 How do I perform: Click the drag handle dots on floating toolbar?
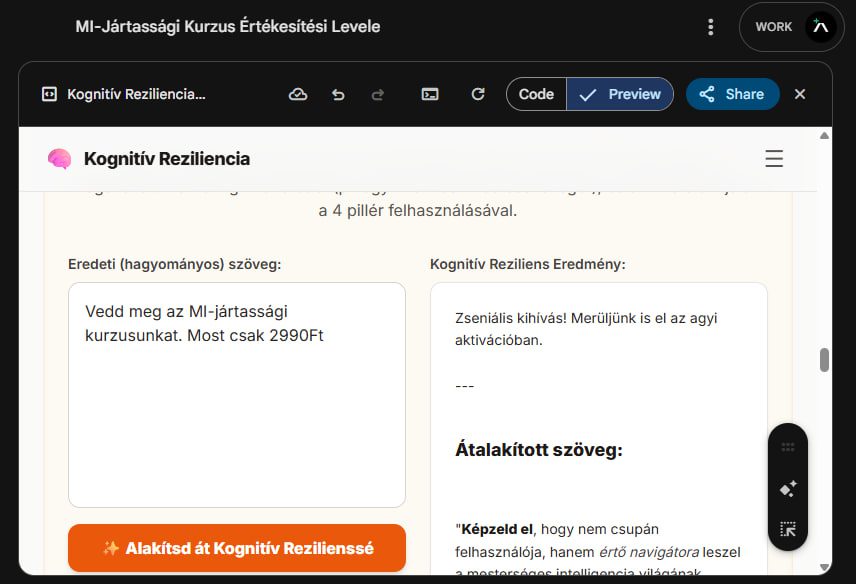coord(788,448)
